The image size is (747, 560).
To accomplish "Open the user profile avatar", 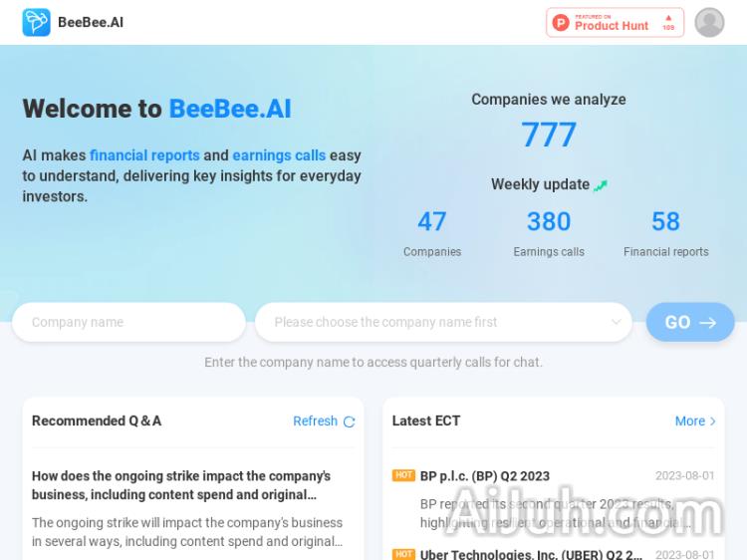I will (709, 22).
